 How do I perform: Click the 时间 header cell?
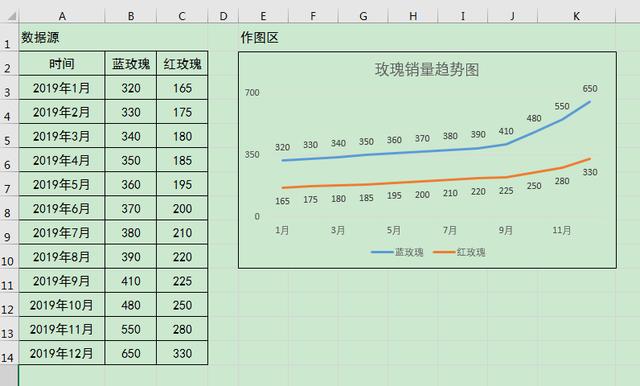[x=62, y=64]
